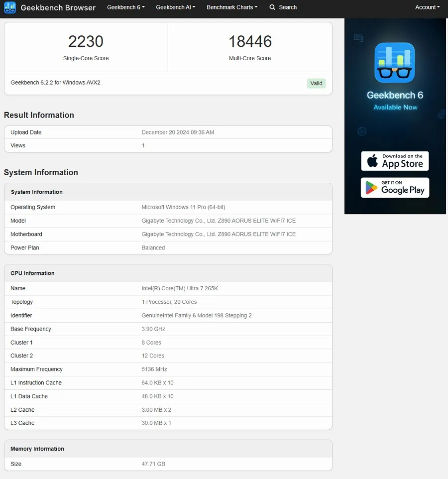Click the Google Play triangle logo
This screenshot has width=448, height=479.
(x=371, y=188)
